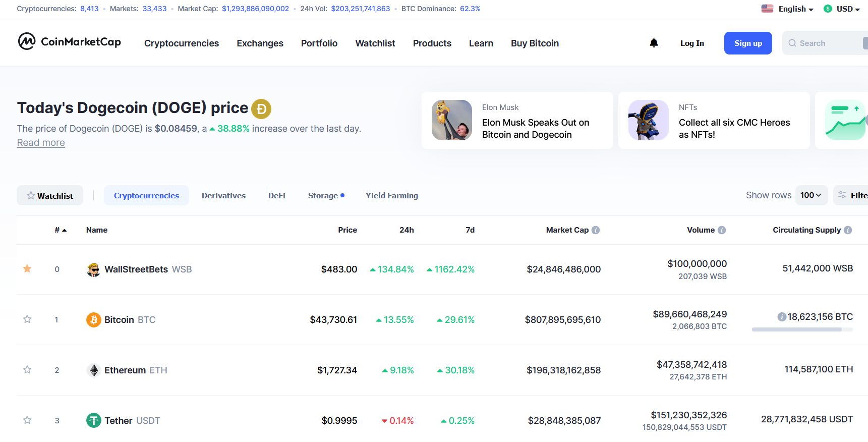The width and height of the screenshot is (868, 442).
Task: Open the Exchanges nav menu
Action: tap(260, 43)
